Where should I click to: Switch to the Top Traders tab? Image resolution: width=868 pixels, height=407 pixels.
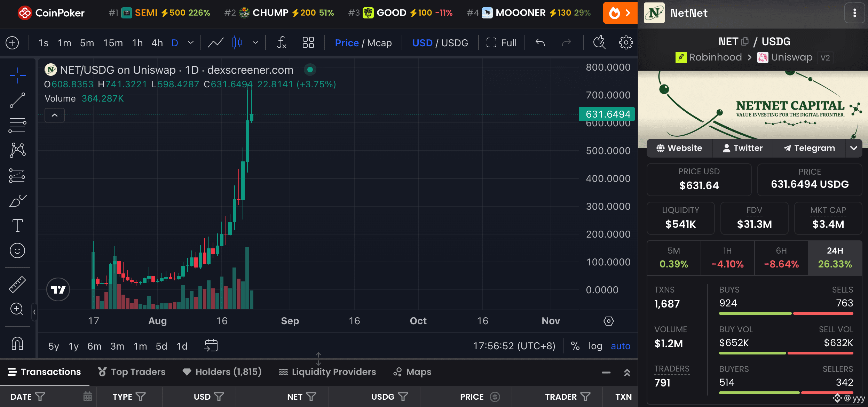pos(132,372)
